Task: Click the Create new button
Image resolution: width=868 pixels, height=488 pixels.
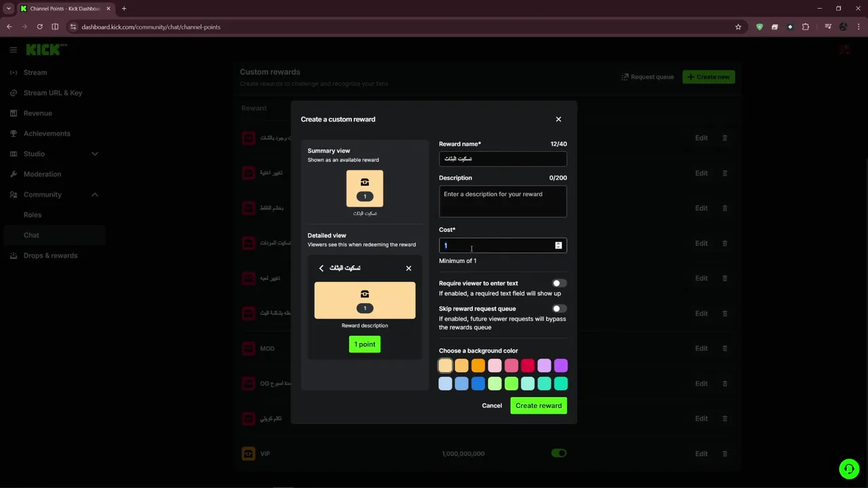Action: click(x=709, y=77)
